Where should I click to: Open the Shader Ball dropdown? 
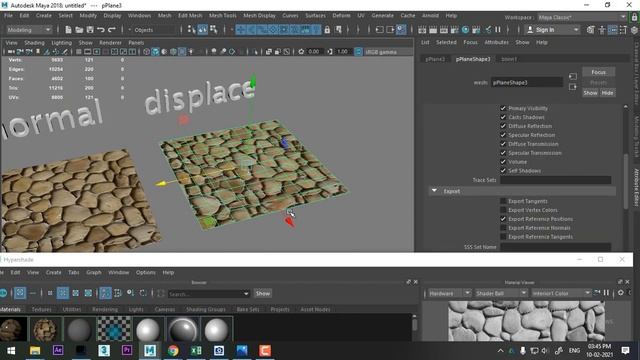coord(501,293)
